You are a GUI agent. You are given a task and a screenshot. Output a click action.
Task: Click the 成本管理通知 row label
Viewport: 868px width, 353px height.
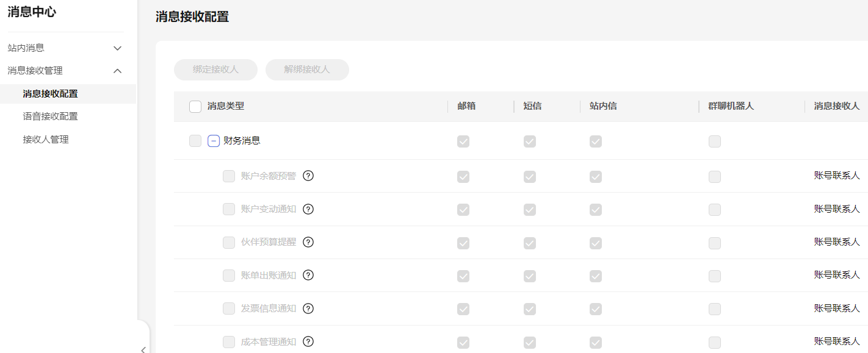tap(269, 342)
